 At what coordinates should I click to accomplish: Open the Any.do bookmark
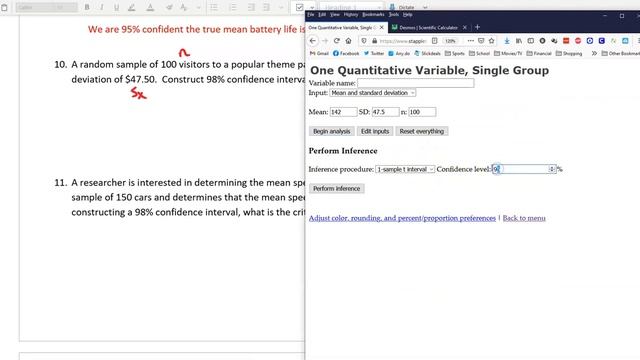point(399,53)
